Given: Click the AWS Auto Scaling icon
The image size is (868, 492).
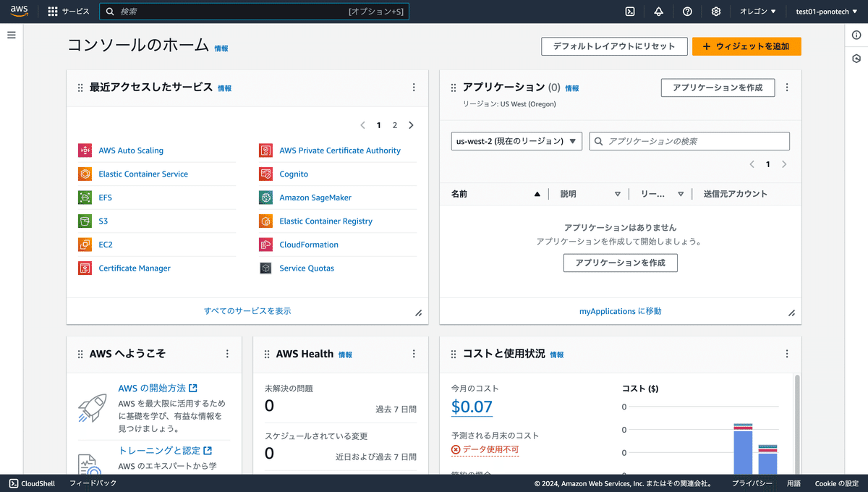Looking at the screenshot, I should 85,150.
